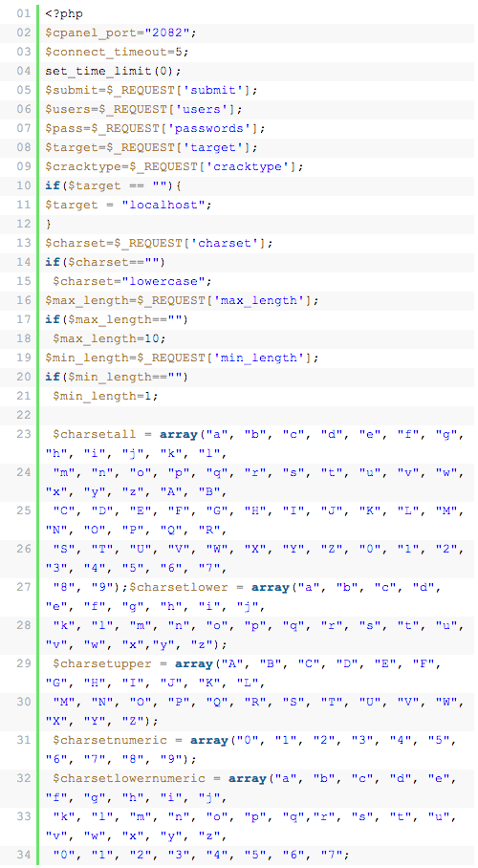Click the $cpanel_port variable on line 02
The height and width of the screenshot is (868, 478).
[92, 33]
